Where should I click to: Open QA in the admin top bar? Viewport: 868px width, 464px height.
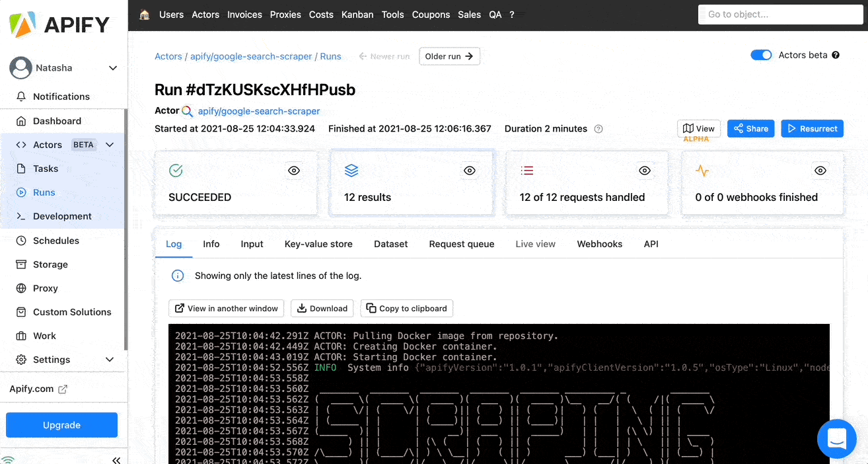coord(495,15)
